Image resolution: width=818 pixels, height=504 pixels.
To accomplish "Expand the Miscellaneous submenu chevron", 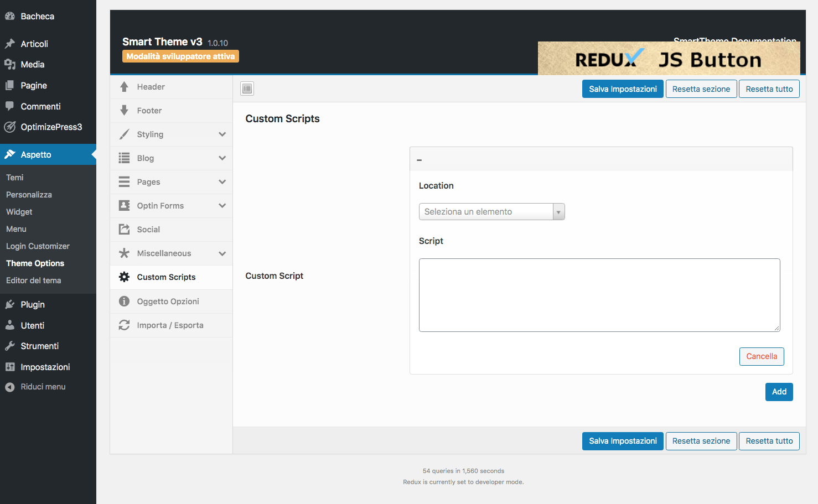I will tap(222, 253).
